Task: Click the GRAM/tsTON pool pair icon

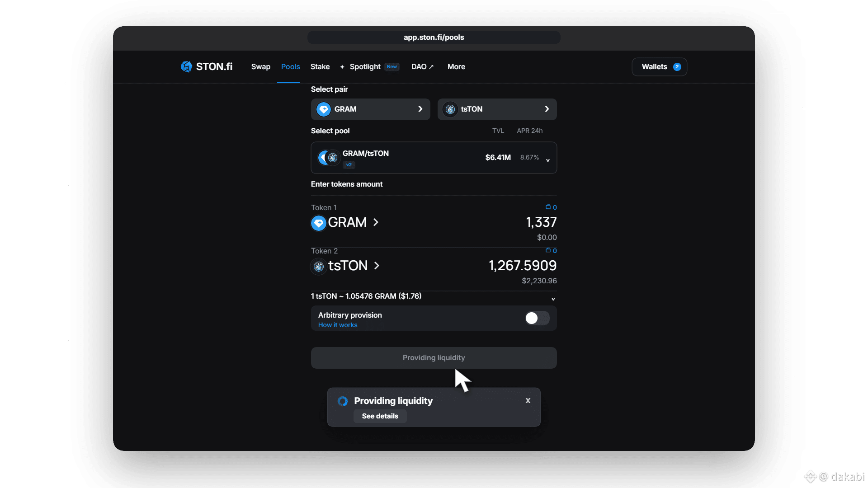Action: tap(328, 158)
